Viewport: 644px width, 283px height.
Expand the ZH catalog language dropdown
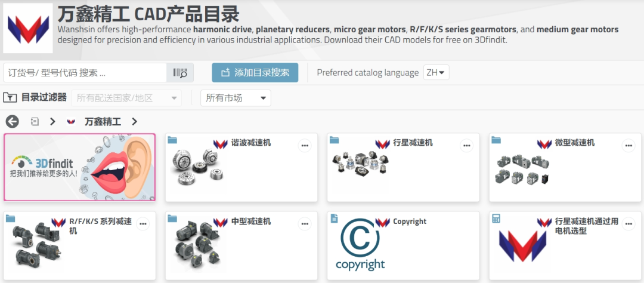click(436, 72)
